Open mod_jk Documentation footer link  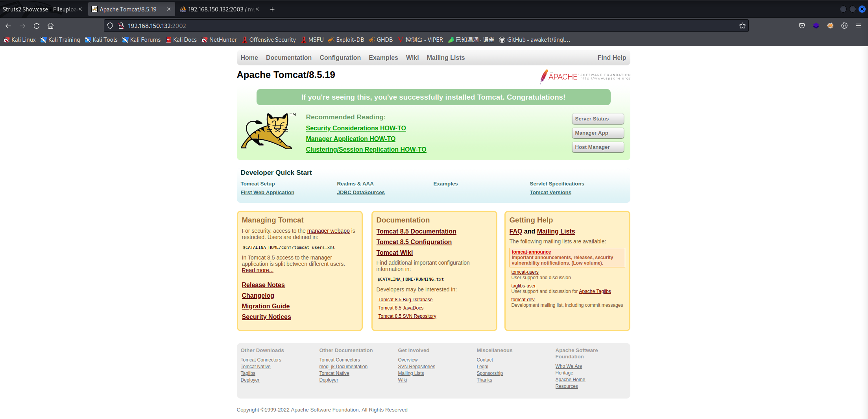(x=343, y=367)
